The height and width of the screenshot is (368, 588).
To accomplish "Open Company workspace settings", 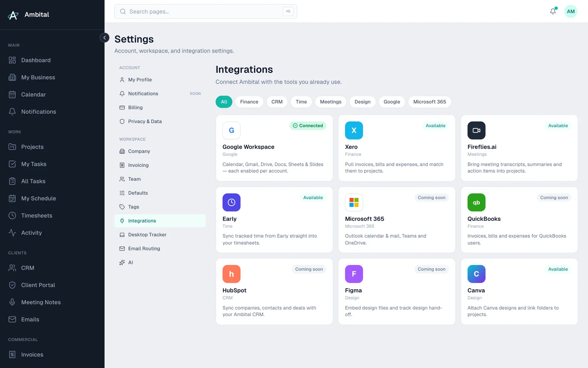I will click(160, 151).
